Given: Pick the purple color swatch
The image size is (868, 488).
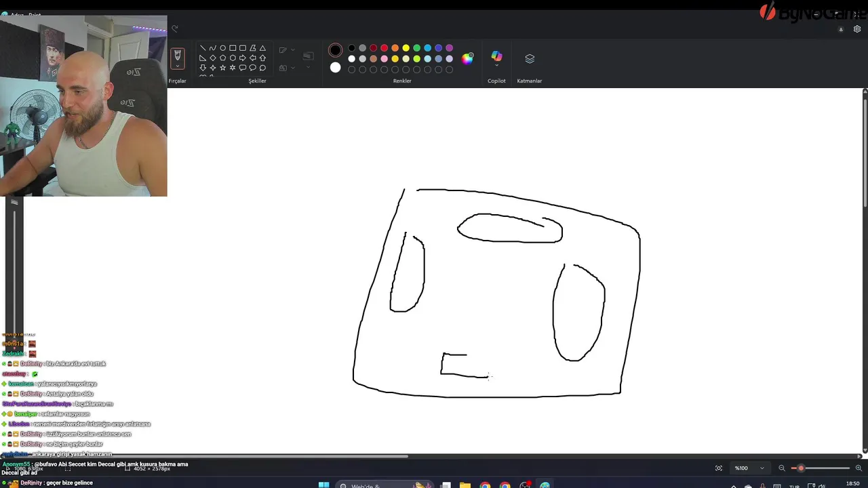Looking at the screenshot, I should 449,48.
